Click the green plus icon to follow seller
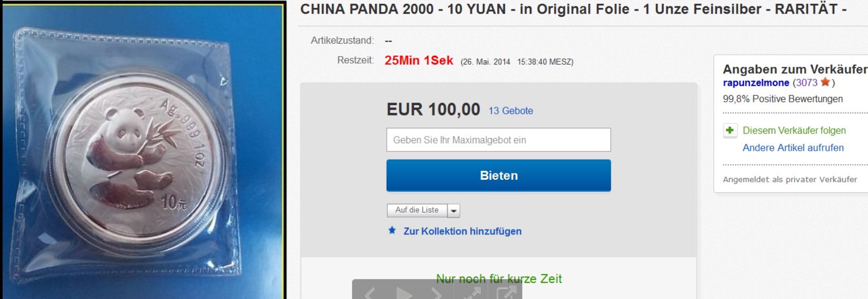 [730, 130]
